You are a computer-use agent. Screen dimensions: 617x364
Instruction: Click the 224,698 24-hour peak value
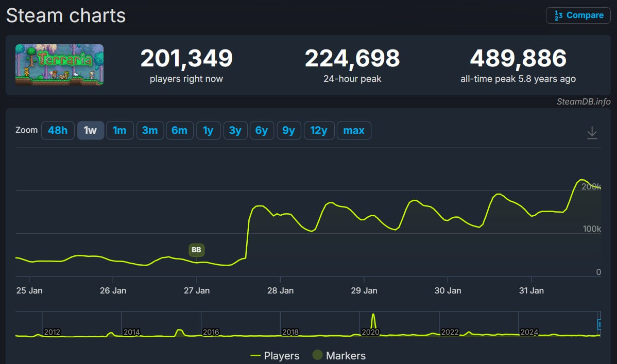tap(352, 58)
